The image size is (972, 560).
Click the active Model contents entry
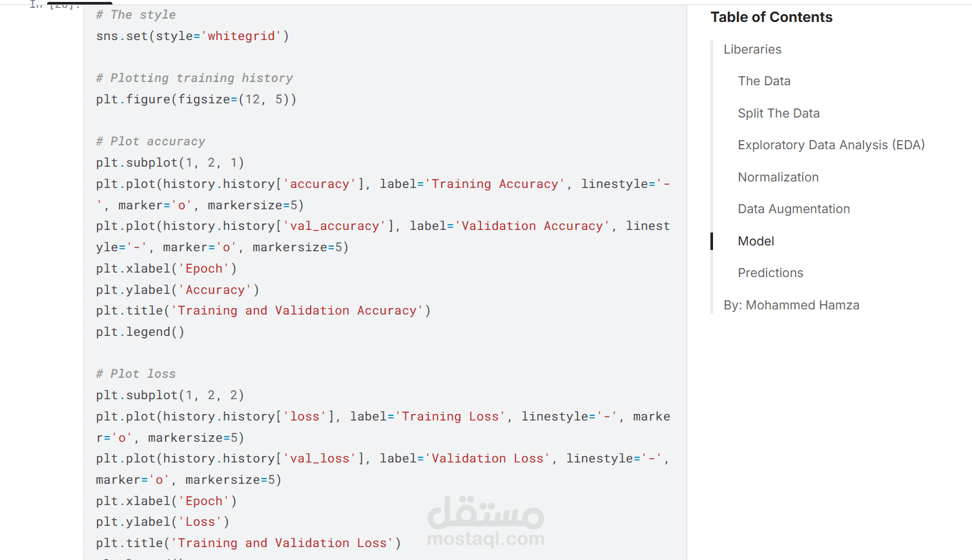[x=756, y=242]
